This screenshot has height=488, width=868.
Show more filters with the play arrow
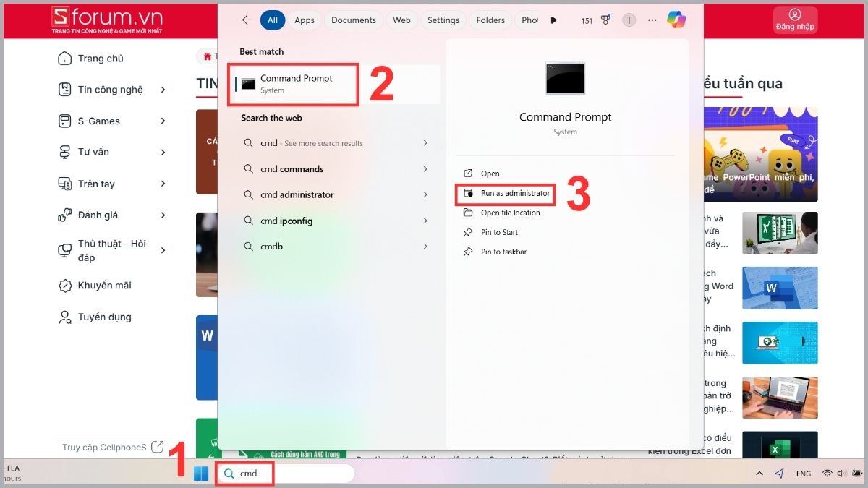[x=553, y=20]
